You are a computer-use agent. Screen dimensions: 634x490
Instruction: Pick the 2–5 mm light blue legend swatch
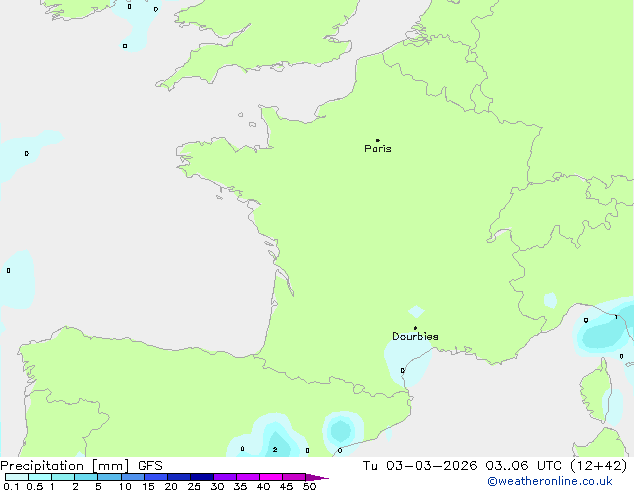(x=86, y=477)
